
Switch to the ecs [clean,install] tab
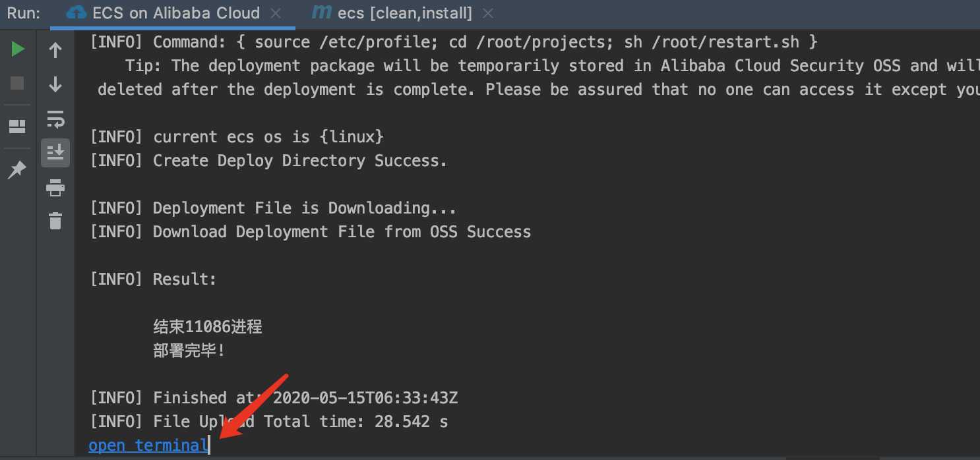tap(404, 13)
